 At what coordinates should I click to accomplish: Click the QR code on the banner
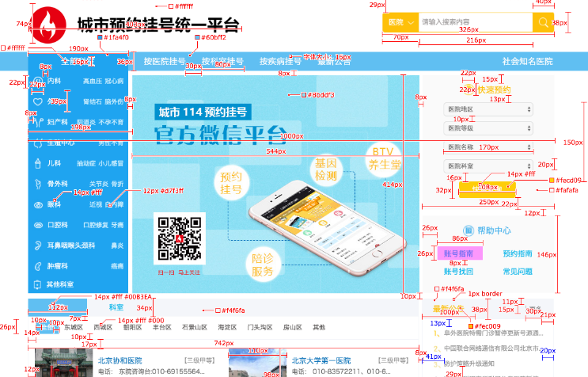click(x=180, y=238)
